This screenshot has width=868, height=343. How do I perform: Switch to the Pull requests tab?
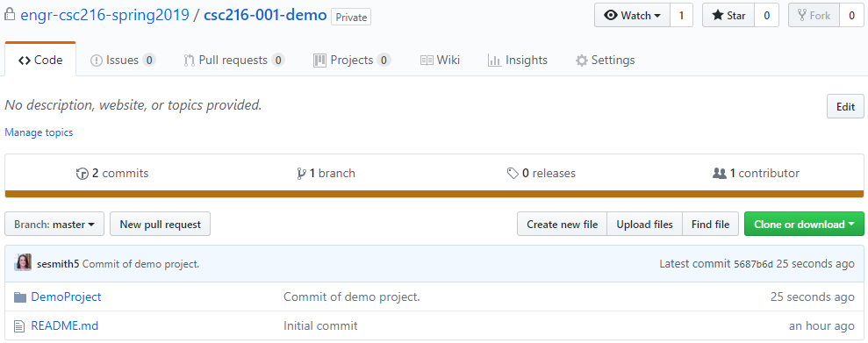[x=234, y=60]
